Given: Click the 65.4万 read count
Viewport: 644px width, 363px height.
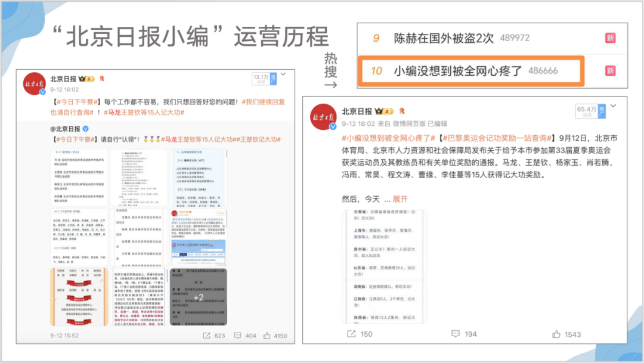Looking at the screenshot, I should click(x=587, y=111).
